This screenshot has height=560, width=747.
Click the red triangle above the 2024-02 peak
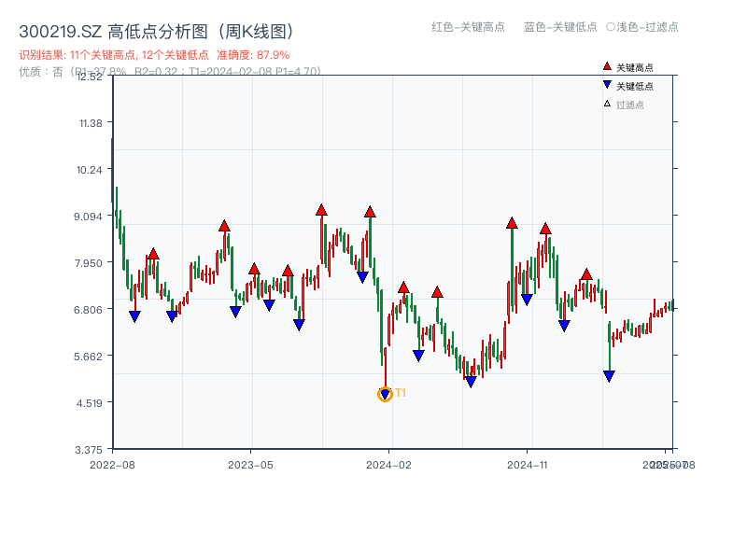(370, 213)
